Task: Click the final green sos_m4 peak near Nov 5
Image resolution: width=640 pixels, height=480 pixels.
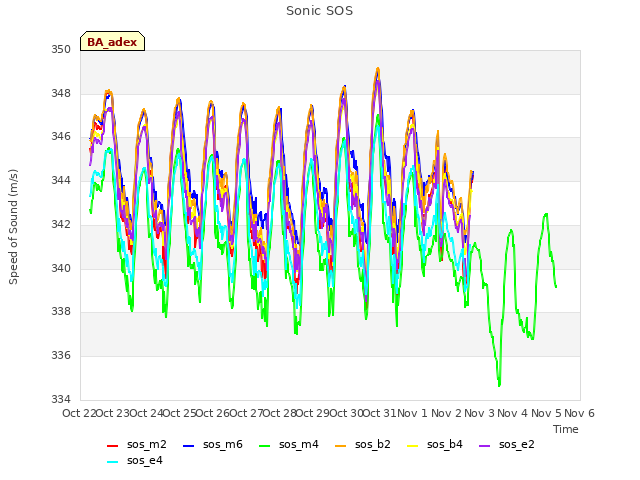Action: pyautogui.click(x=546, y=214)
